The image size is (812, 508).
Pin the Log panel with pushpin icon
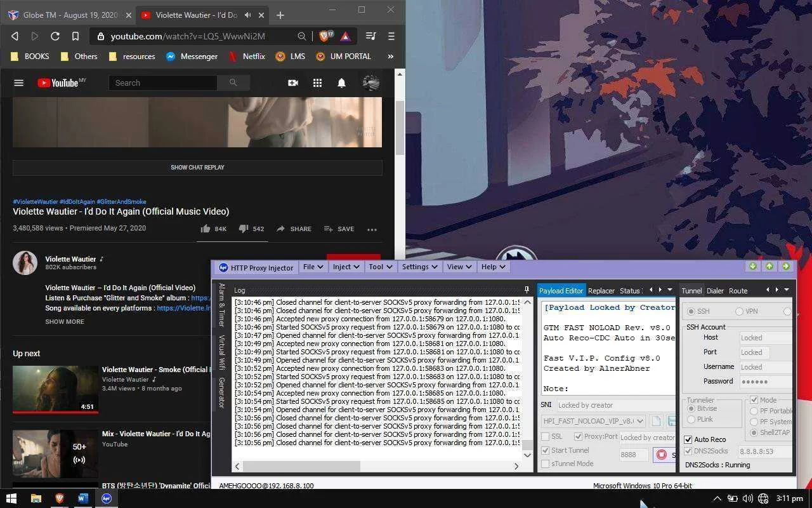coord(527,290)
